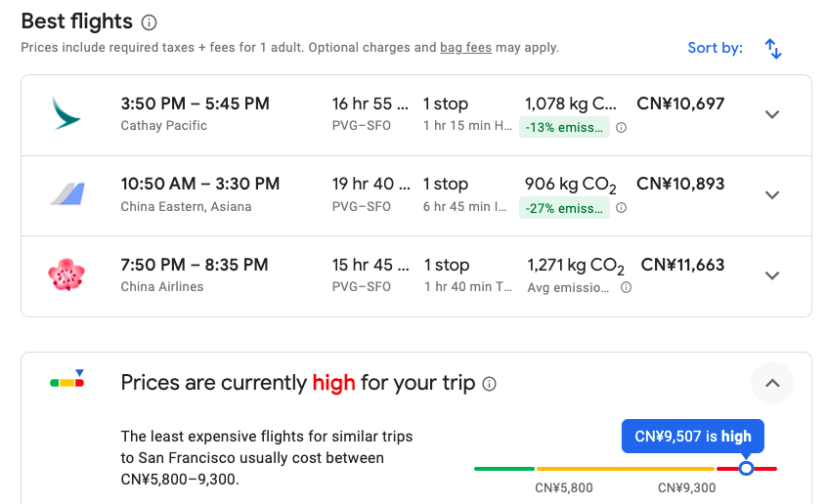Click the China Airlines plum blossom logo
Screen dimensions: 827x504
click(66, 274)
